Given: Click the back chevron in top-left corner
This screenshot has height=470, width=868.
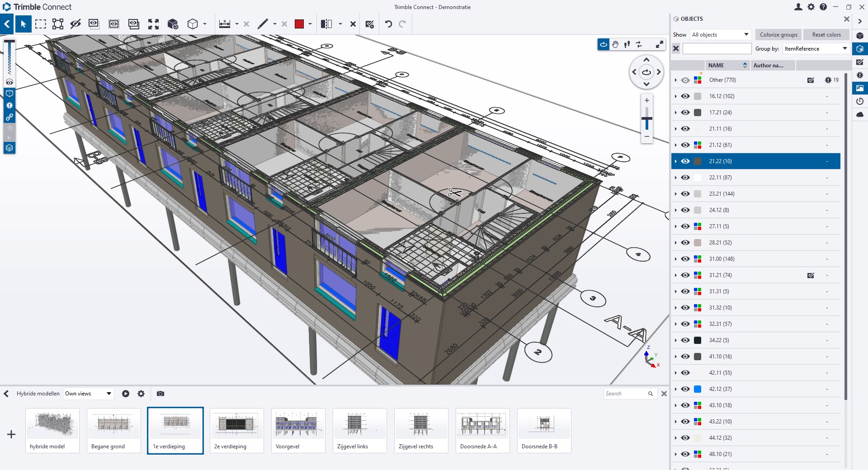Looking at the screenshot, I should (7, 24).
